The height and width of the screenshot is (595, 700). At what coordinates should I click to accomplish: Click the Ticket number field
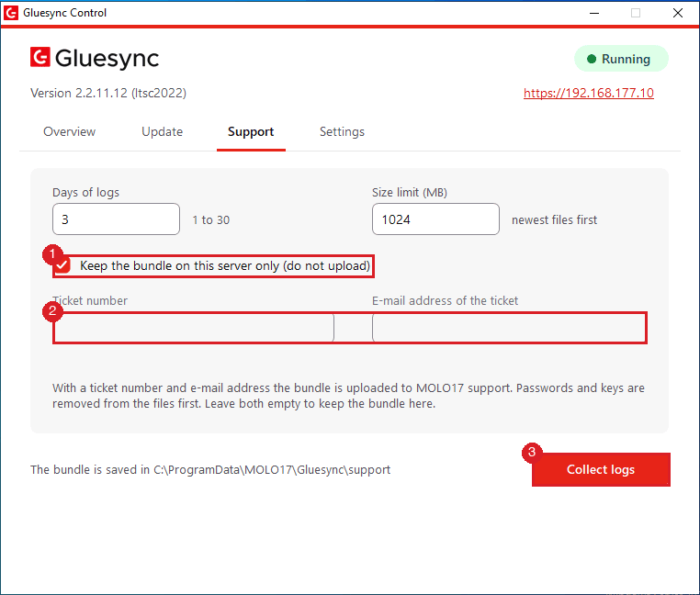[193, 328]
